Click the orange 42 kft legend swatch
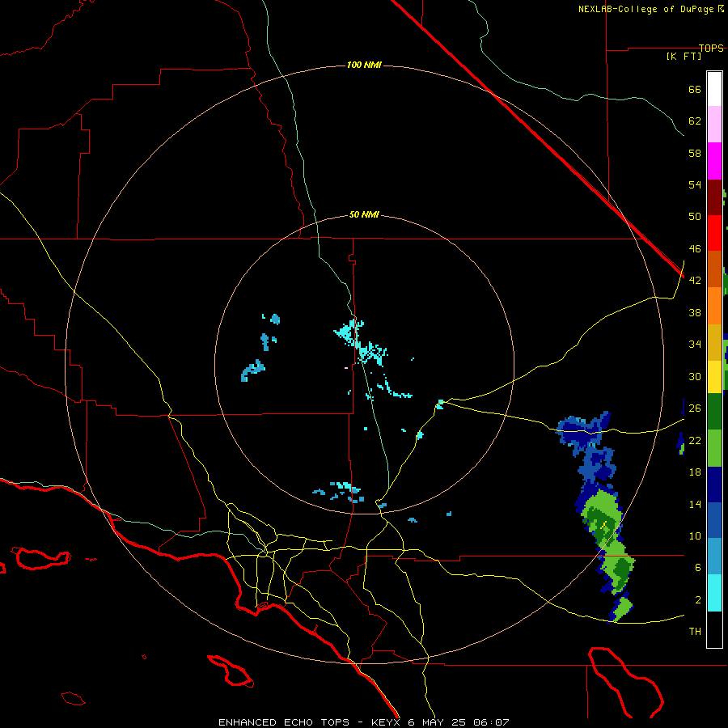 click(x=714, y=306)
